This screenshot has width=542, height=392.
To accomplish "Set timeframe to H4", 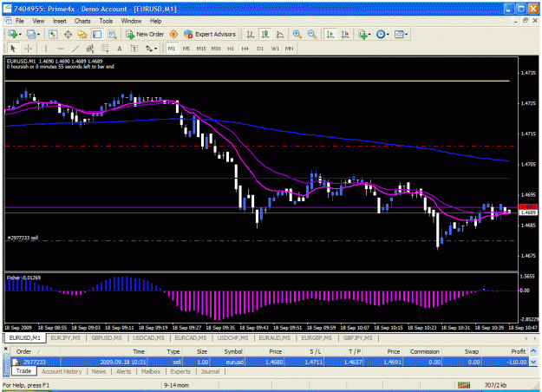I will [245, 49].
